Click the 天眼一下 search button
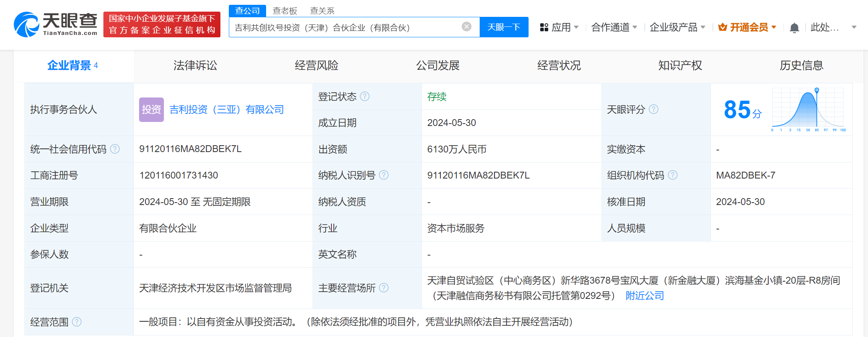 [x=504, y=27]
